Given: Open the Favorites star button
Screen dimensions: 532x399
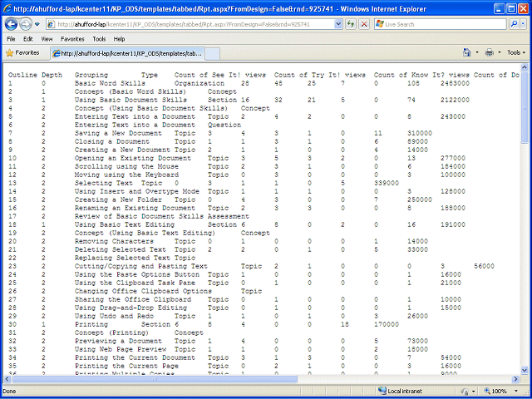Looking at the screenshot, I should (22, 53).
